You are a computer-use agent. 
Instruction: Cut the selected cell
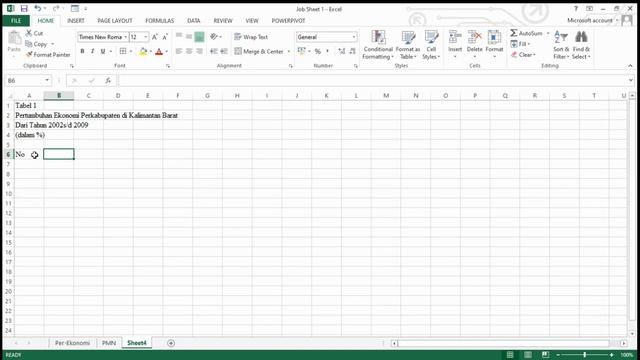[x=34, y=33]
